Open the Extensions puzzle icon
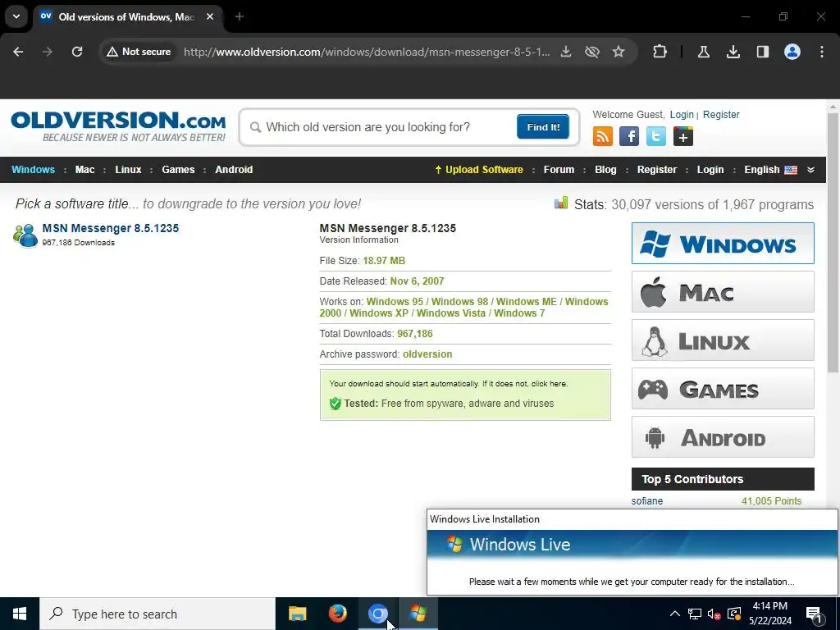 [660, 52]
